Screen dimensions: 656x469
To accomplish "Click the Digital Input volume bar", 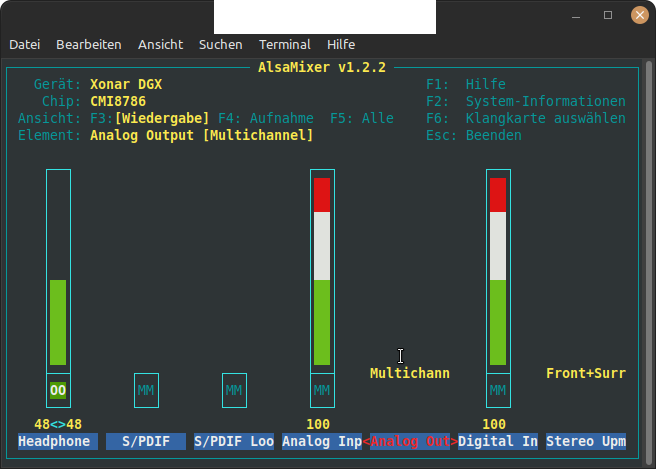I will pyautogui.click(x=498, y=271).
